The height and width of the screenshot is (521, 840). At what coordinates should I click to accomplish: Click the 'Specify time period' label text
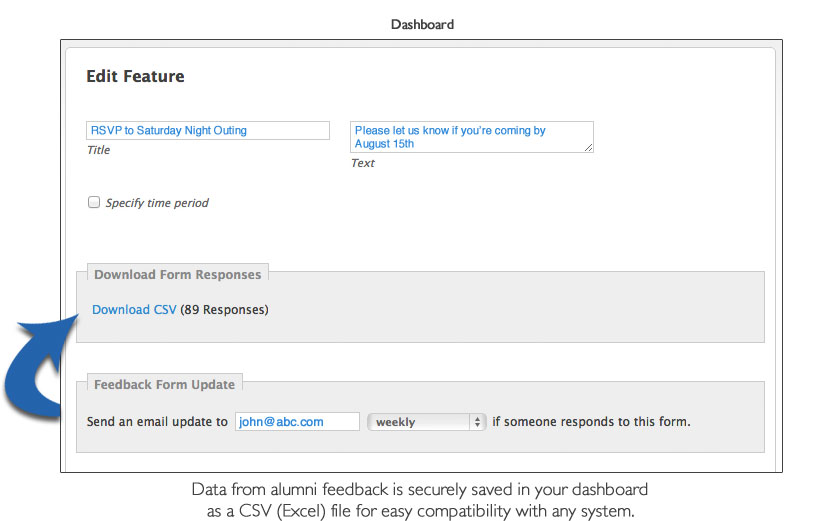[157, 203]
